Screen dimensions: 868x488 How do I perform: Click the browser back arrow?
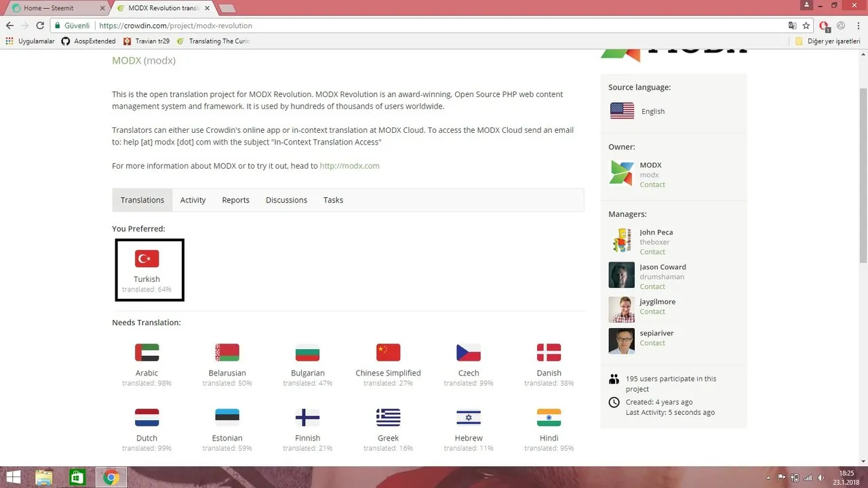click(9, 26)
